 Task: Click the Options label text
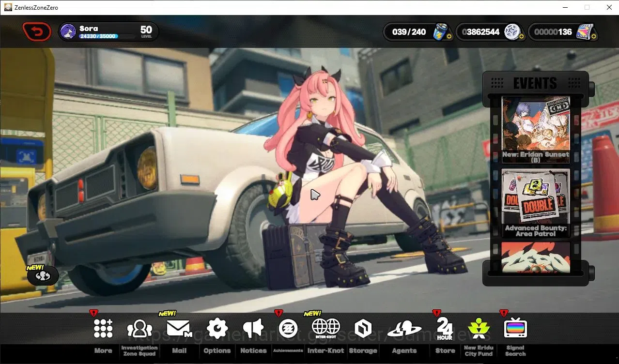click(217, 350)
